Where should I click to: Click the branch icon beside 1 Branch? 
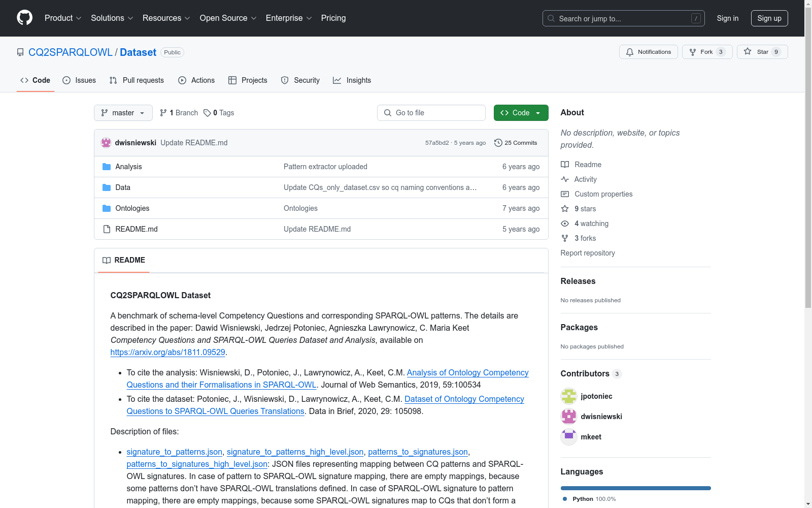(163, 113)
